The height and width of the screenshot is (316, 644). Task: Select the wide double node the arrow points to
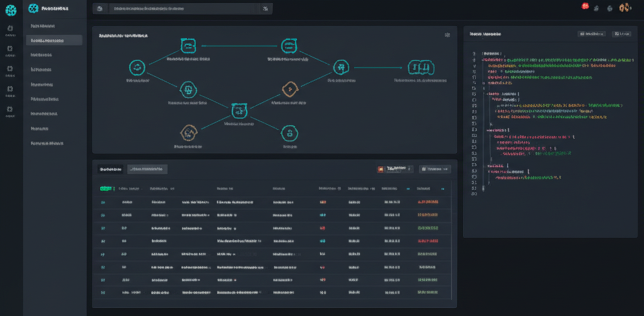pyautogui.click(x=421, y=67)
